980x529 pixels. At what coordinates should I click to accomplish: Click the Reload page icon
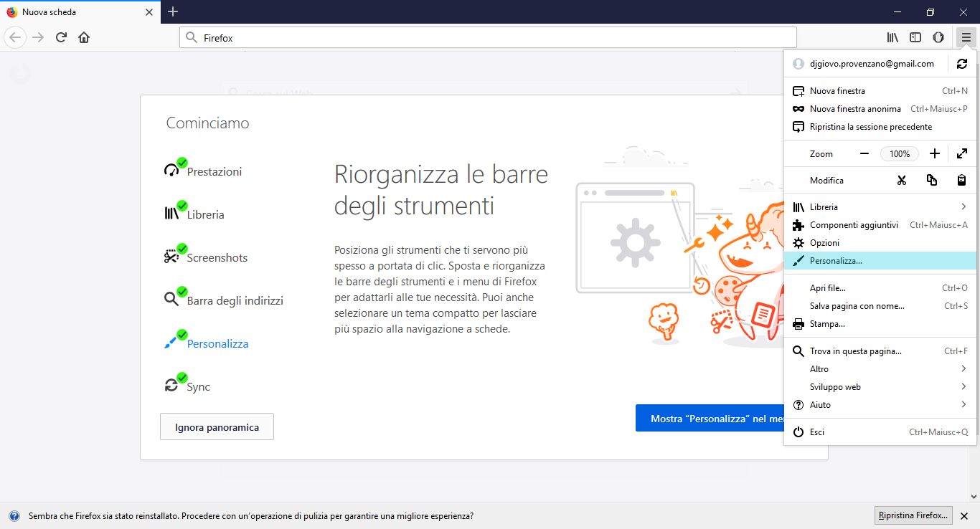coord(62,37)
